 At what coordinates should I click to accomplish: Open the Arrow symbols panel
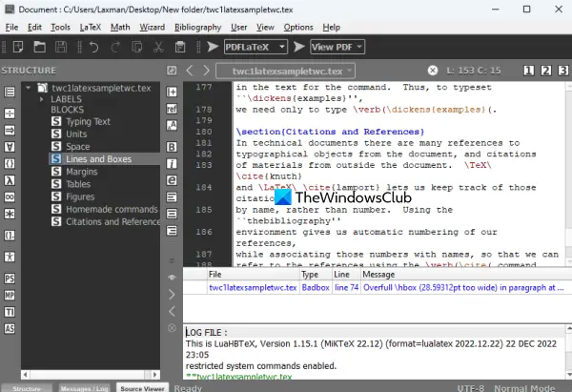tap(10, 130)
